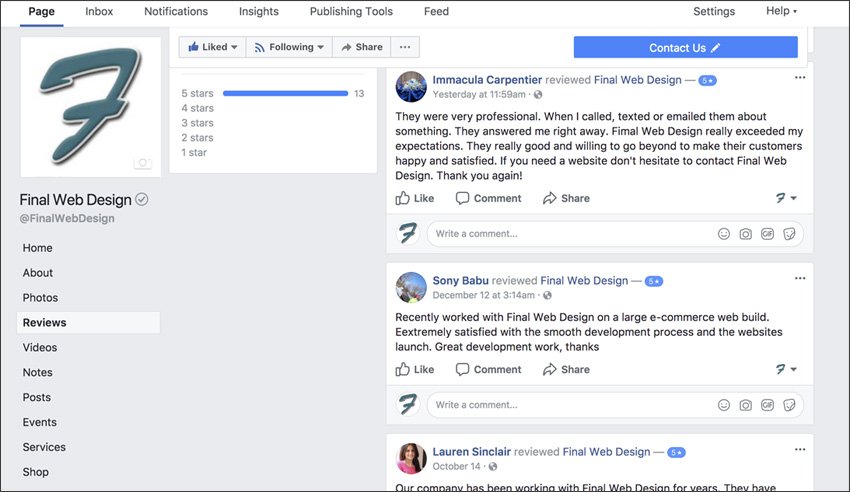
Task: Open the Inbox tab
Action: click(99, 11)
